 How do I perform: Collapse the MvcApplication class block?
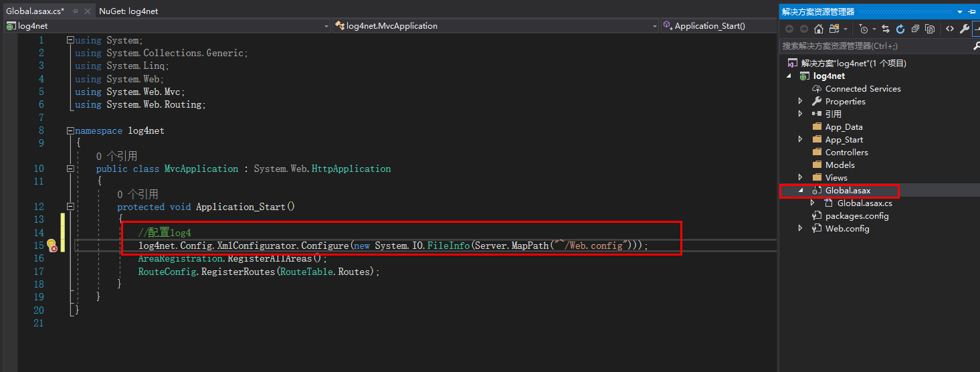pos(70,169)
